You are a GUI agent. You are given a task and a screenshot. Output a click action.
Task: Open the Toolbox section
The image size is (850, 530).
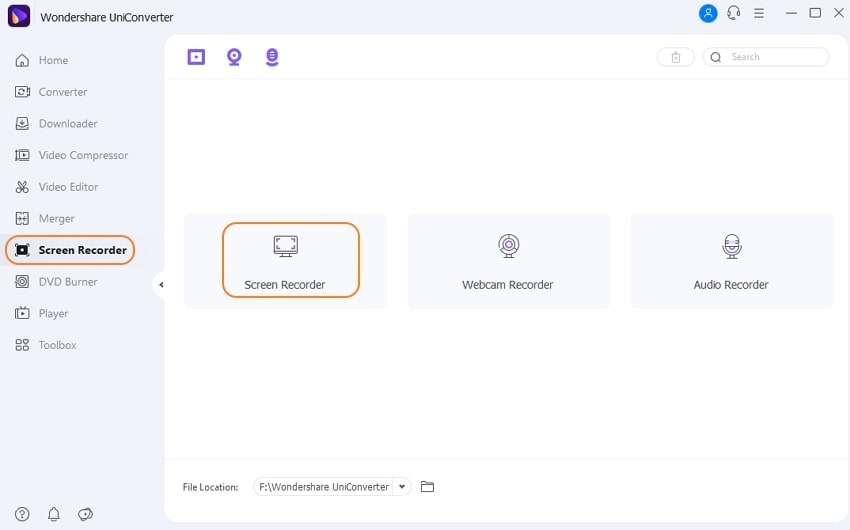(46, 345)
